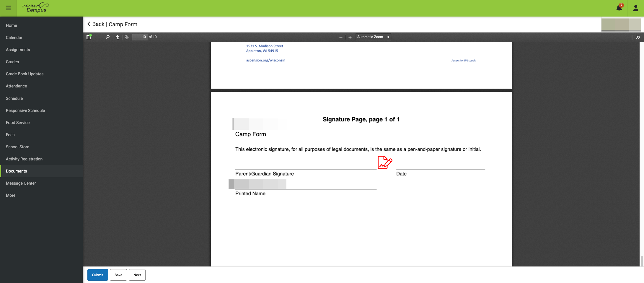Open the hamburger navigation menu
This screenshot has height=283, width=644.
coord(8,8)
